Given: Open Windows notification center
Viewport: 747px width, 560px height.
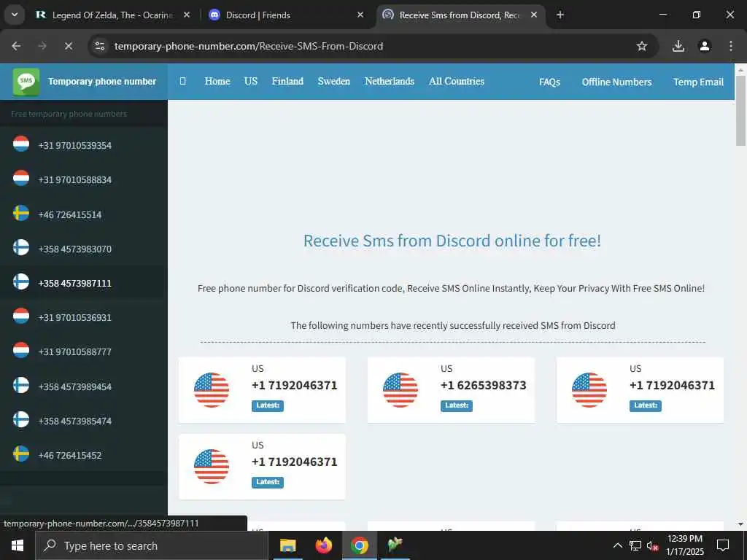Looking at the screenshot, I should 723,545.
